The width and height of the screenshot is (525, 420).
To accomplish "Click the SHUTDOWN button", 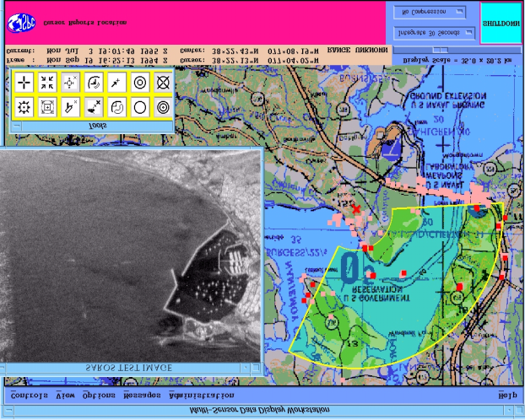I will (x=501, y=23).
